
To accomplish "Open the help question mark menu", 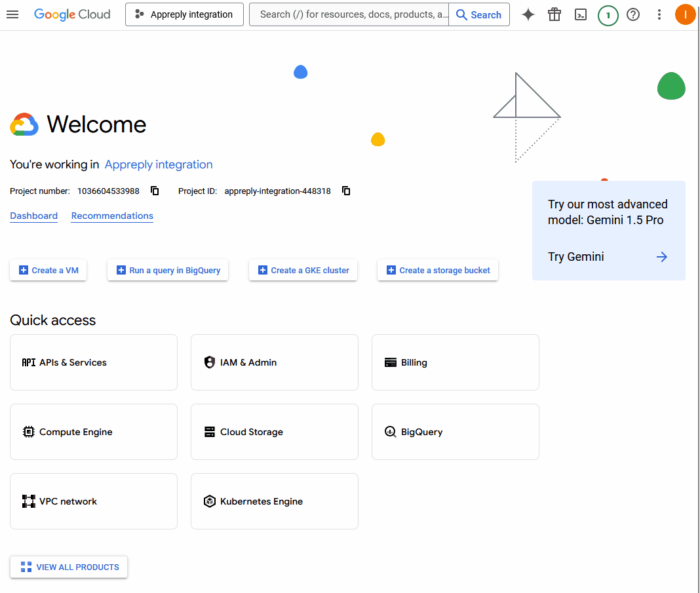I will pos(633,14).
